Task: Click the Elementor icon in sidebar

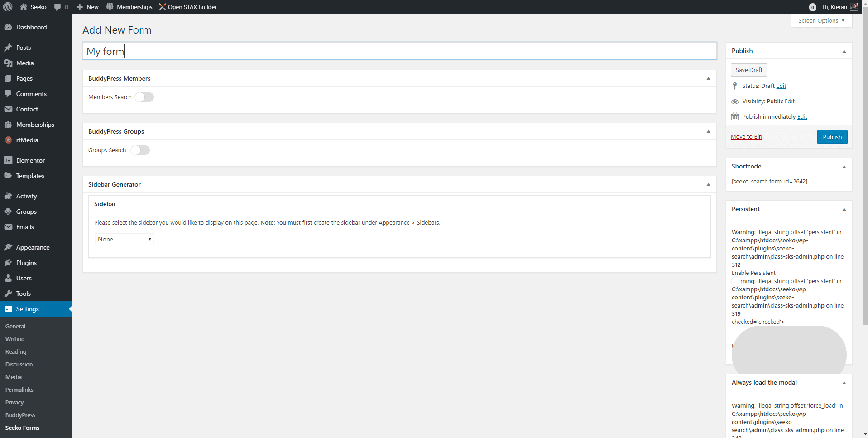Action: pos(8,160)
